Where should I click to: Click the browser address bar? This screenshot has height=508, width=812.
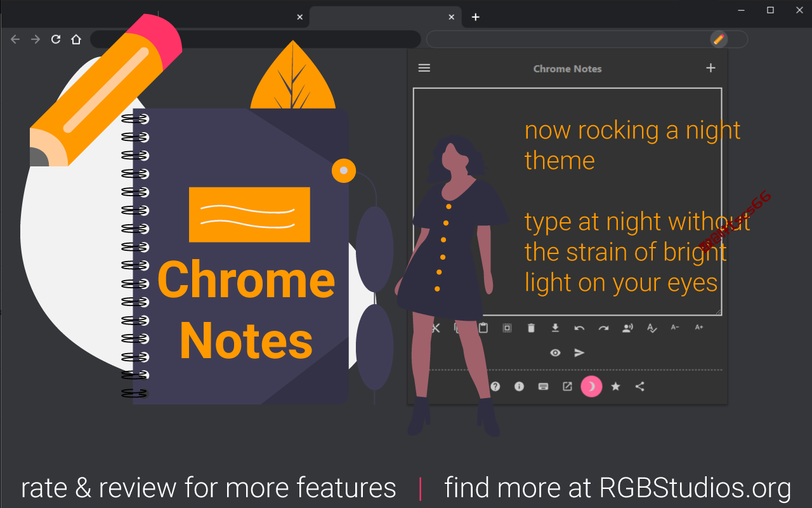tap(256, 39)
